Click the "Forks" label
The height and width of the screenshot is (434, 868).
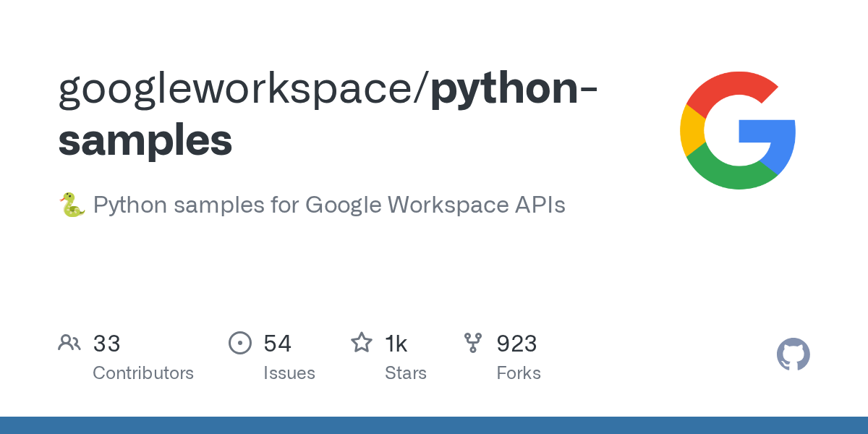519,373
